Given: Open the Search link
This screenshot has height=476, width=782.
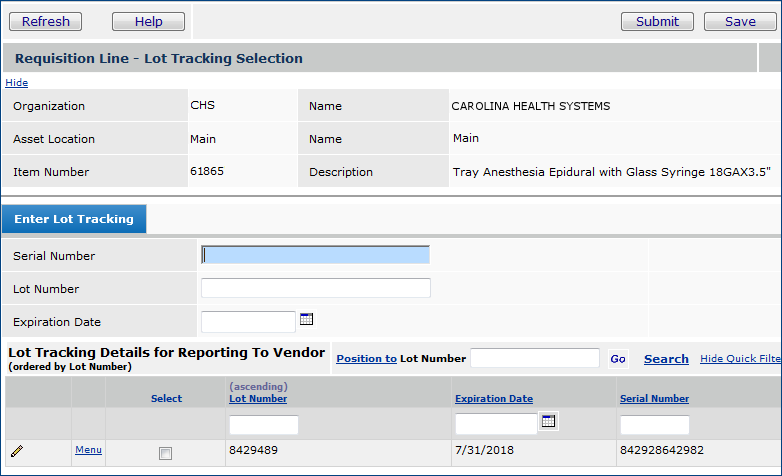Looking at the screenshot, I should (666, 359).
